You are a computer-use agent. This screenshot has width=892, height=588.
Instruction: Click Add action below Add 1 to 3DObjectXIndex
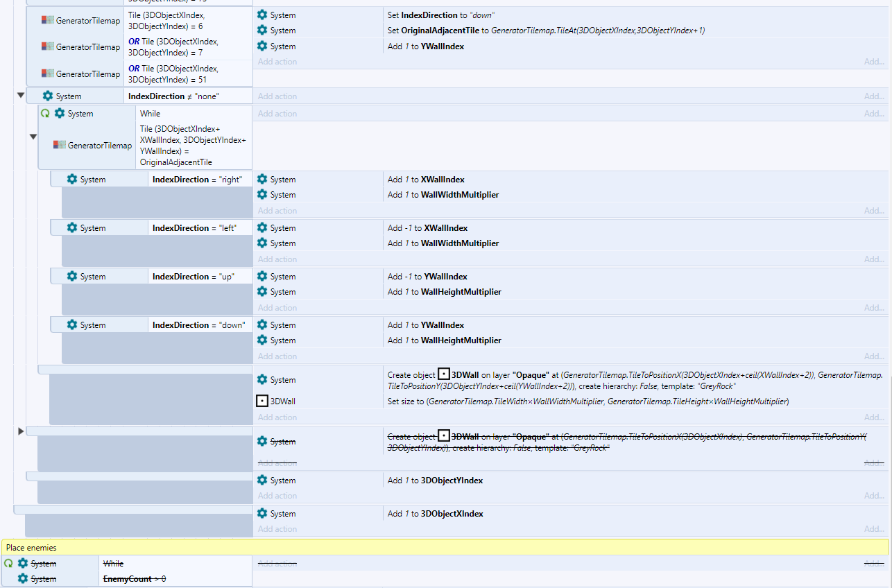pyautogui.click(x=277, y=529)
